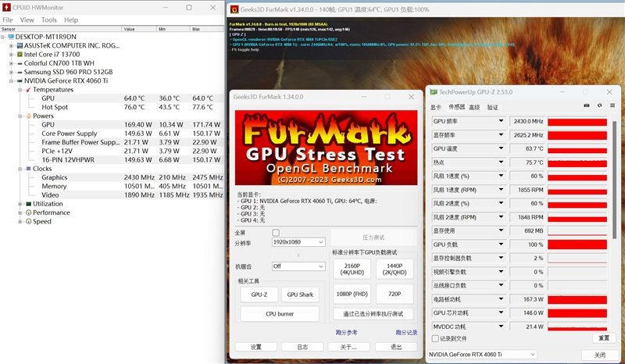Click DESKTOP-MT1R9DN computer icon
The image size is (625, 364).
pyautogui.click(x=11, y=37)
